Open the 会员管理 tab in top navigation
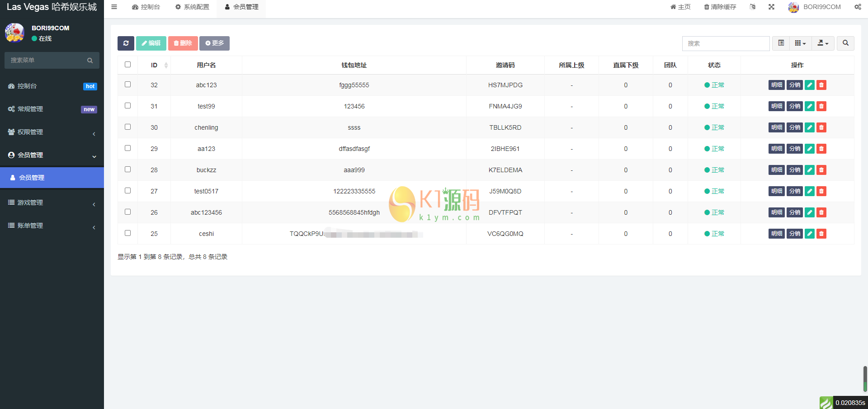 [241, 7]
